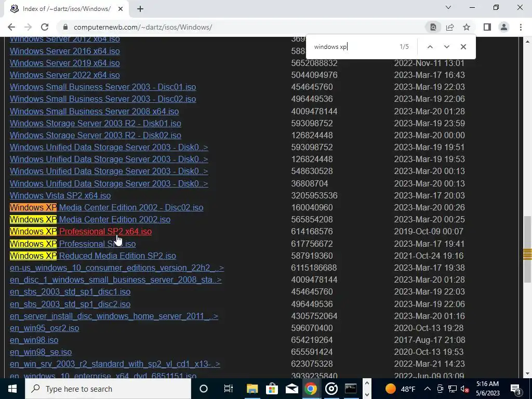This screenshot has height=399, width=532.
Task: Click the find bar text field
Action: click(x=353, y=47)
